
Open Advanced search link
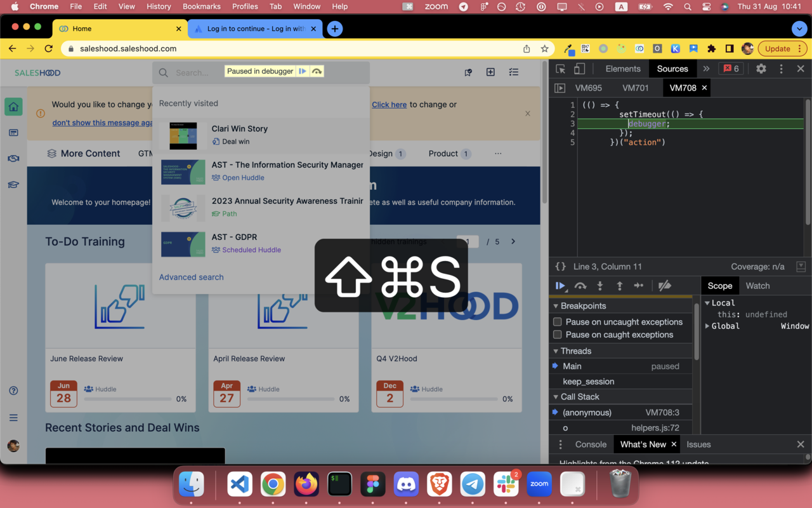click(191, 277)
